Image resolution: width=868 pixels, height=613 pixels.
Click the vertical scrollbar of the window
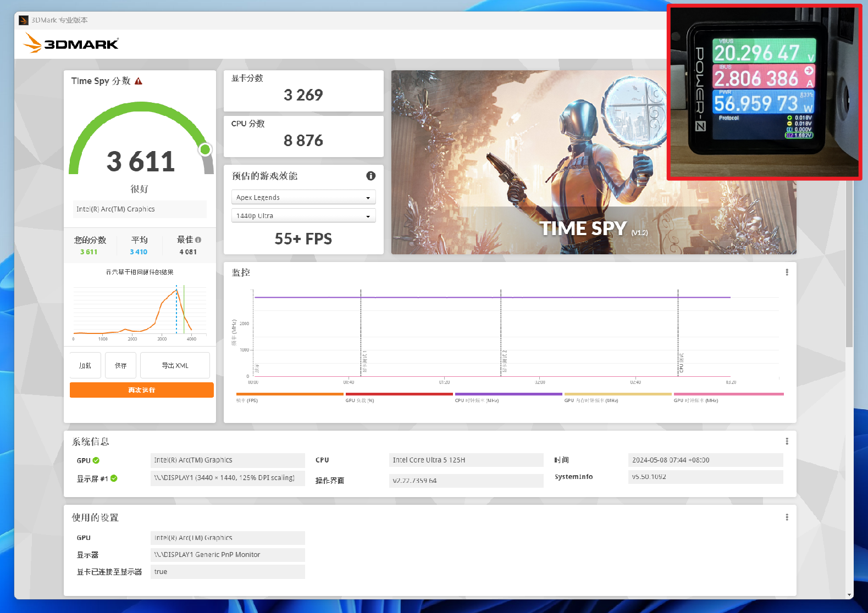coord(849,264)
